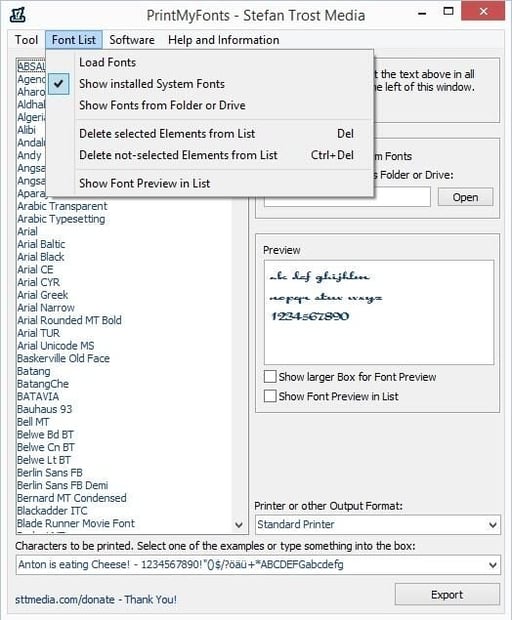
Task: Select Baskerville Old Face font
Action: point(63,358)
